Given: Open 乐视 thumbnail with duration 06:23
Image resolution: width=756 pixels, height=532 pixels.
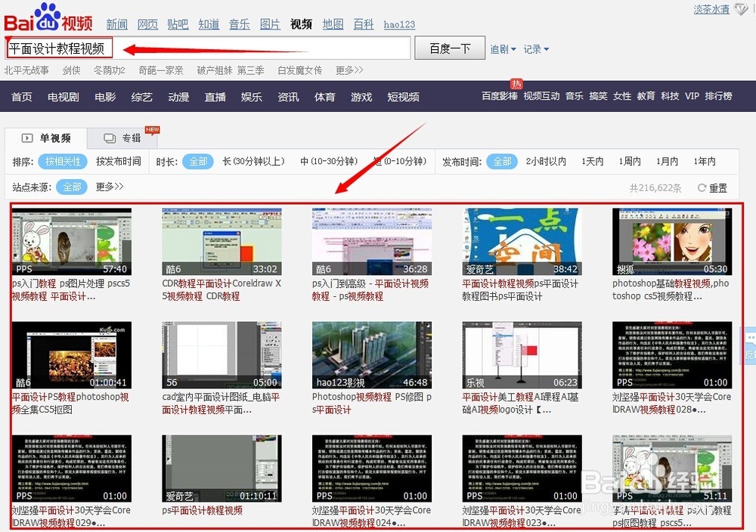Looking at the screenshot, I should pyautogui.click(x=522, y=355).
